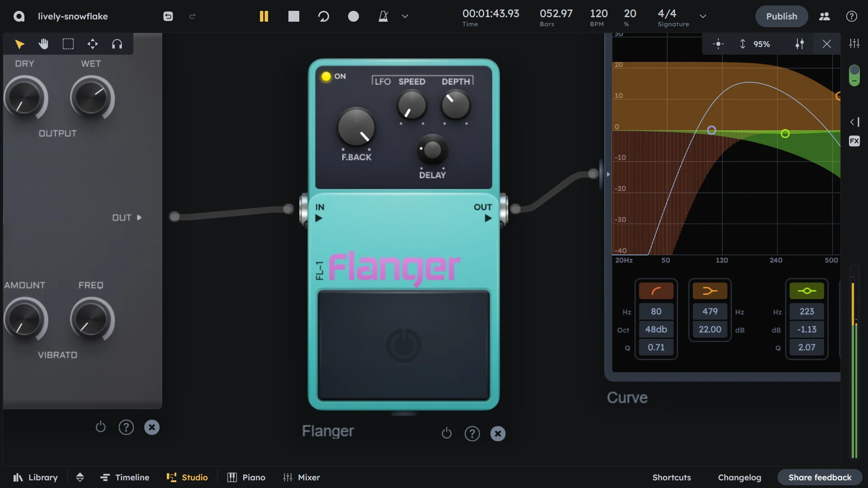Activate the hand pan tool
This screenshot has width=868, height=488.
43,44
